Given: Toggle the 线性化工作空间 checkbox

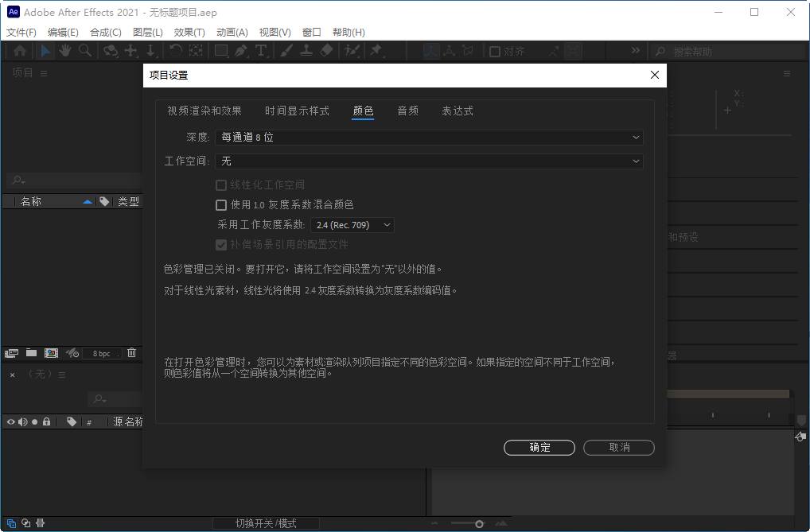Looking at the screenshot, I should (x=221, y=184).
